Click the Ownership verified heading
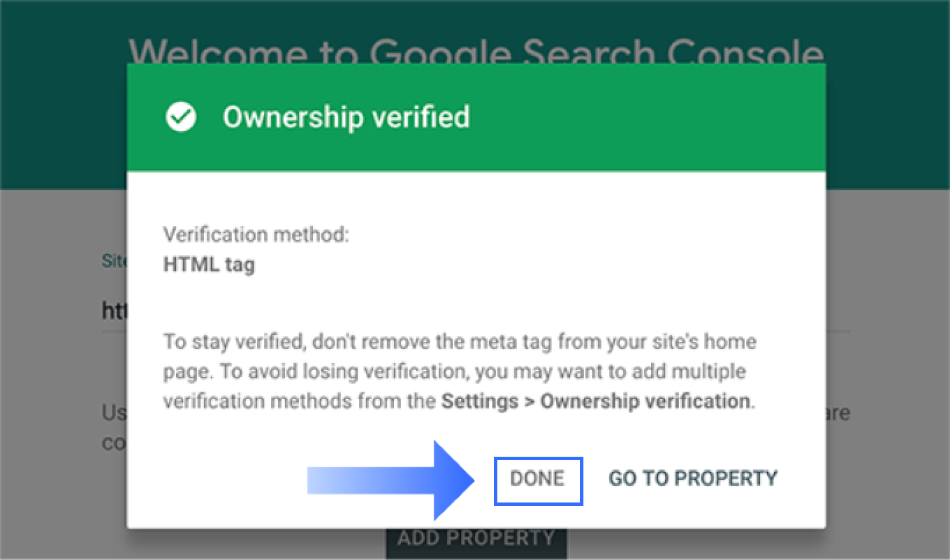The width and height of the screenshot is (950, 560). [346, 117]
